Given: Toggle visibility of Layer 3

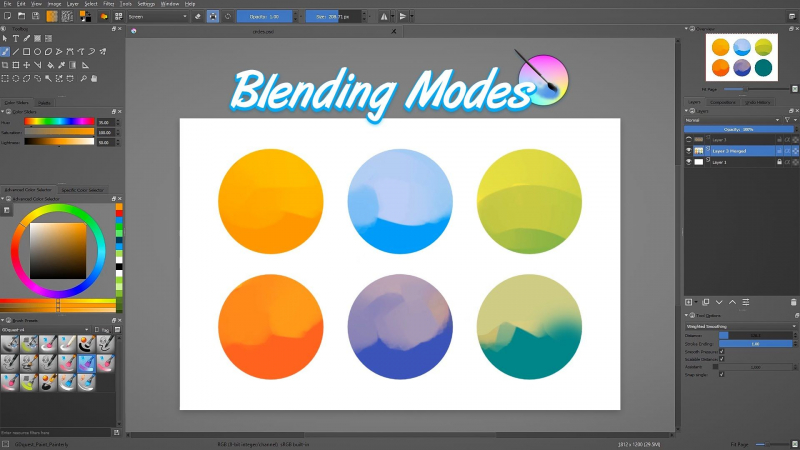Looking at the screenshot, I should [x=689, y=139].
